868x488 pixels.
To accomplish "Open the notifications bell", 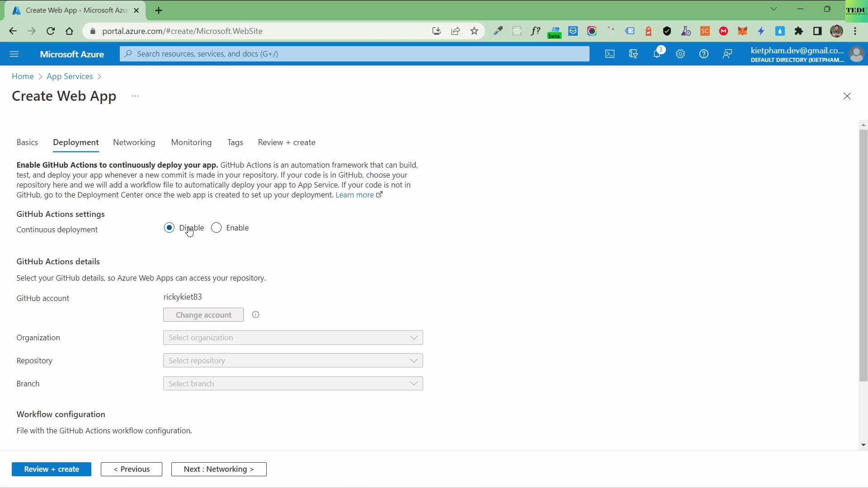I will click(657, 54).
